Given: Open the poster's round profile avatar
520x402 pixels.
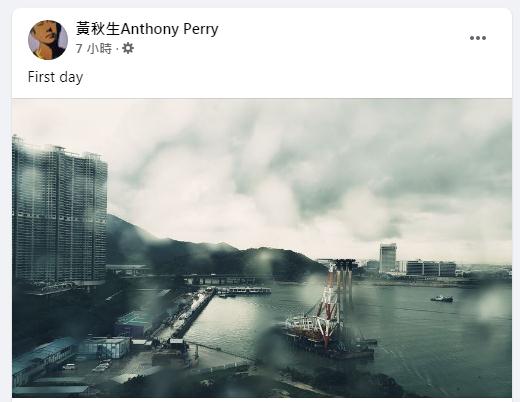Looking at the screenshot, I should [x=48, y=40].
